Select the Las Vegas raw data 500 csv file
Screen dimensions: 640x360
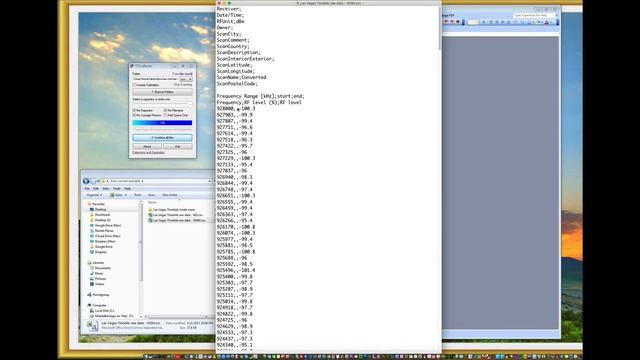click(177, 215)
